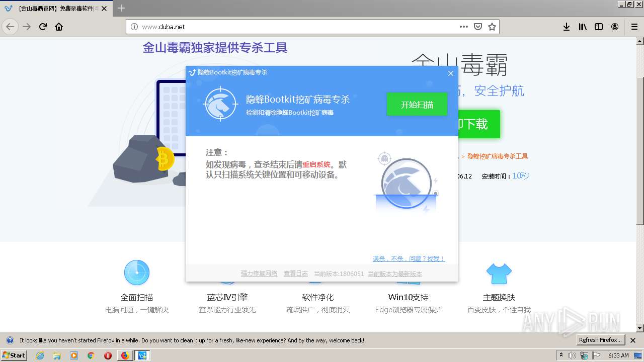Click the bird logo in dialog title bar

pos(192,72)
